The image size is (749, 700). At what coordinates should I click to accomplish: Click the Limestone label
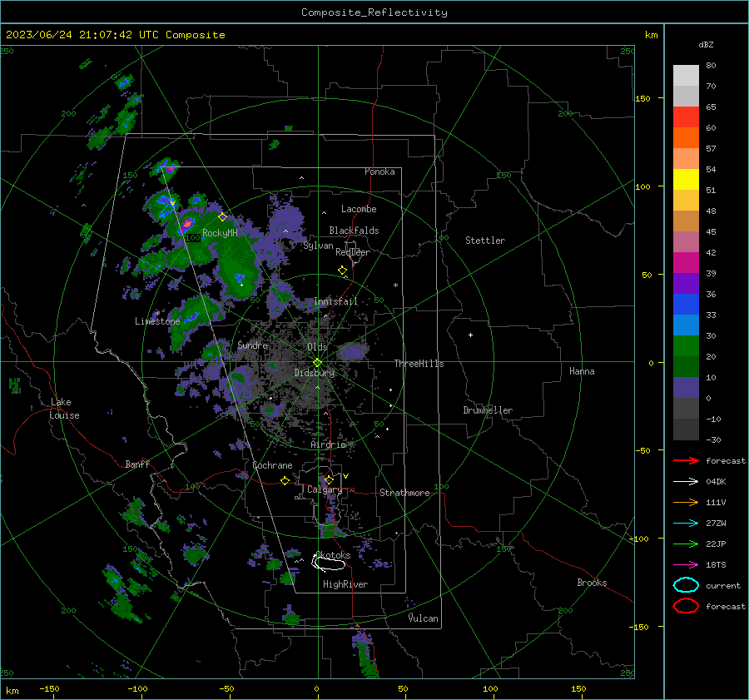[157, 321]
